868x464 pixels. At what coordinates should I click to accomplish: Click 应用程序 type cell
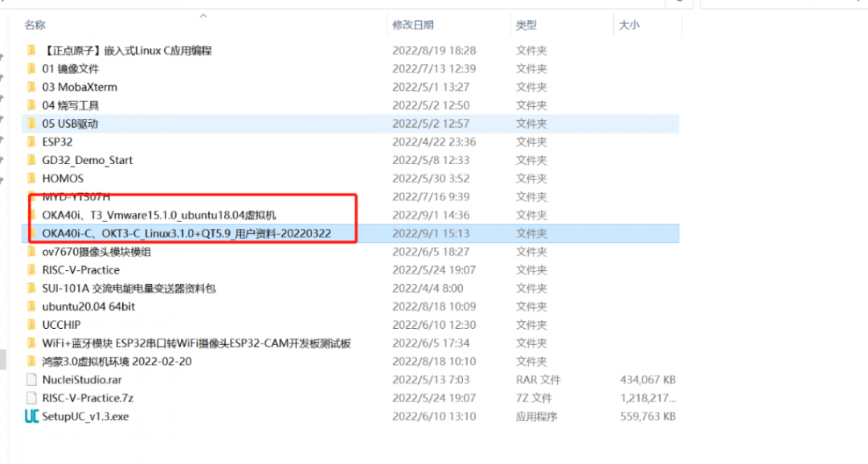point(536,417)
